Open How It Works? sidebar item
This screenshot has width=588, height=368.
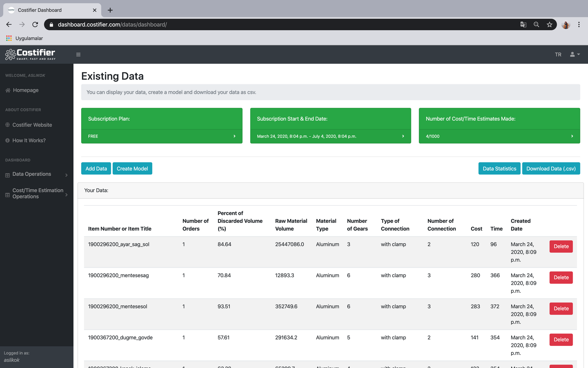coord(29,140)
